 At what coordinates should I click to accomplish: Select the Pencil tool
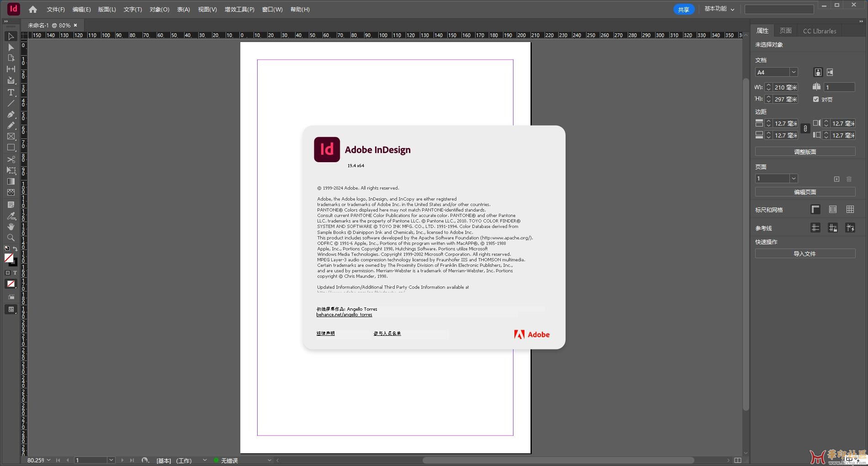click(x=11, y=125)
